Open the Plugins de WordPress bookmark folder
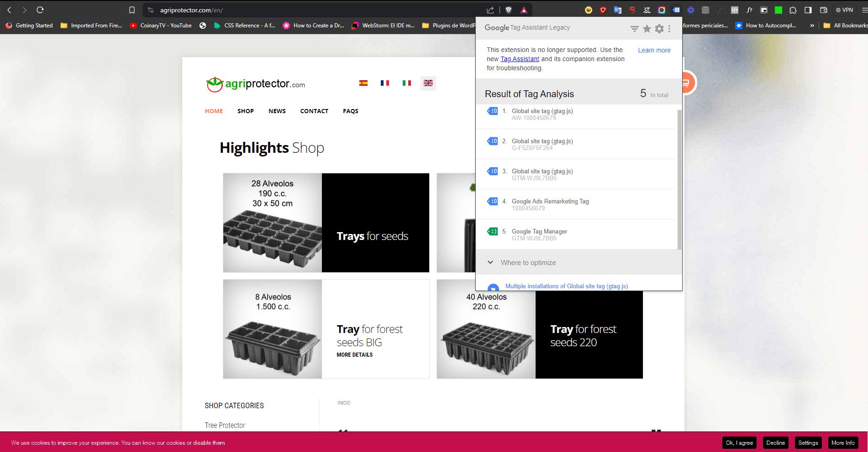 pyautogui.click(x=448, y=26)
